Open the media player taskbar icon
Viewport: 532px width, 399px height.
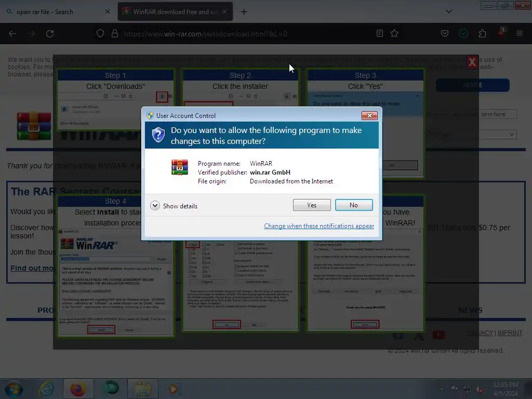174,389
